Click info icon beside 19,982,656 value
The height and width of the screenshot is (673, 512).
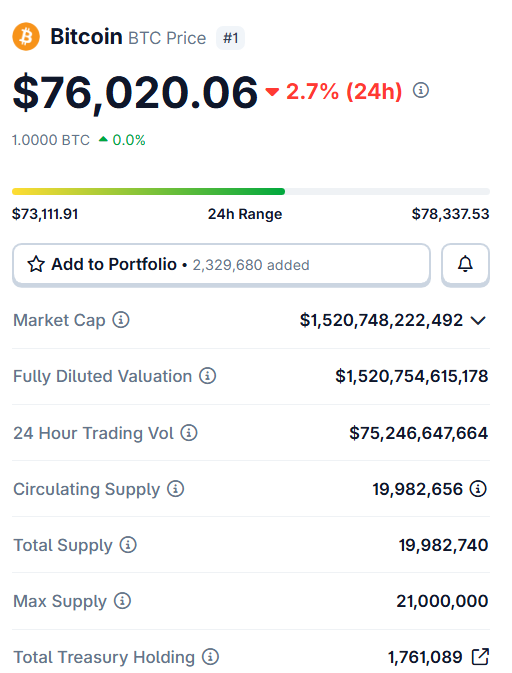[x=478, y=488]
